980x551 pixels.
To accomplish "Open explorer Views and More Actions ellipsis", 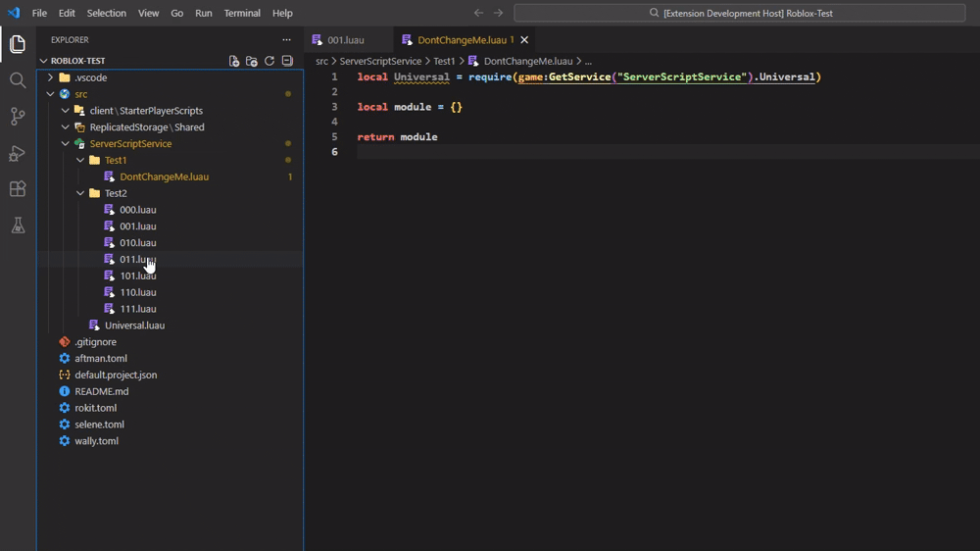I will [286, 39].
